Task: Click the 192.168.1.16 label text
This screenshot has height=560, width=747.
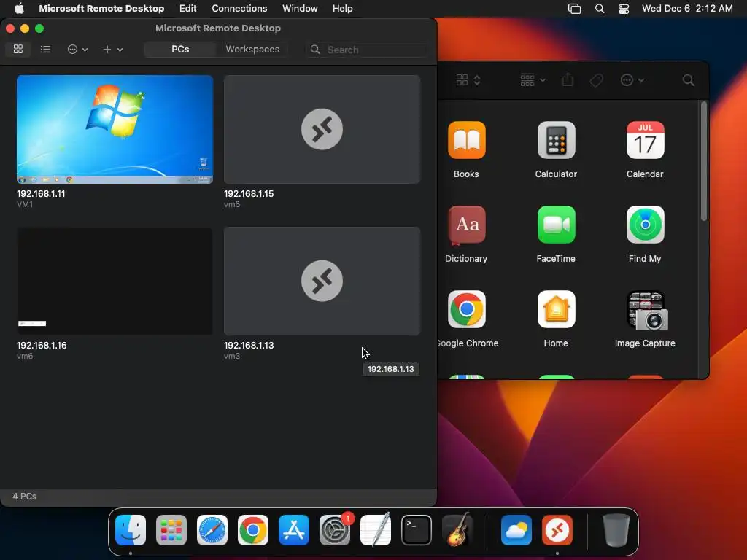Action: (42, 345)
